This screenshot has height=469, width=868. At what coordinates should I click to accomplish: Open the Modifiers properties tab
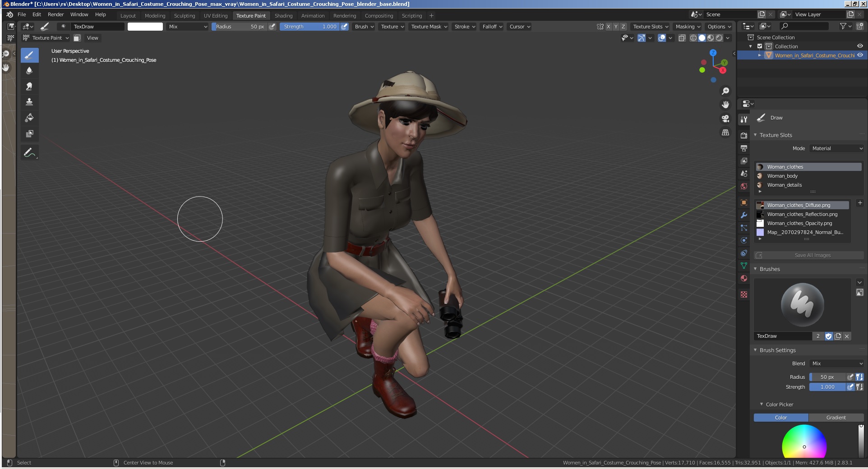[744, 215]
